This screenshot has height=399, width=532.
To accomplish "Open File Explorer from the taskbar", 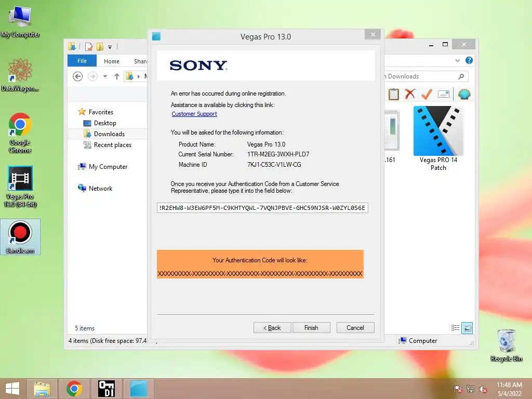I will point(42,389).
